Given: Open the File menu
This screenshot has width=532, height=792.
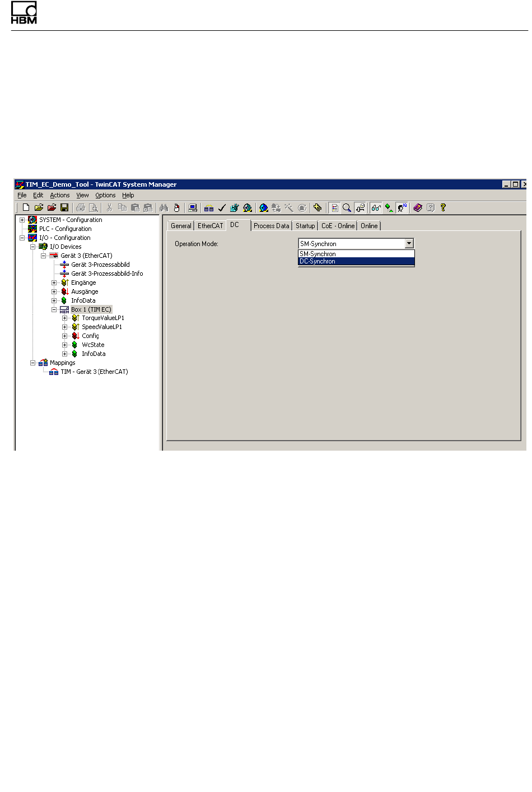Looking at the screenshot, I should (x=22, y=195).
